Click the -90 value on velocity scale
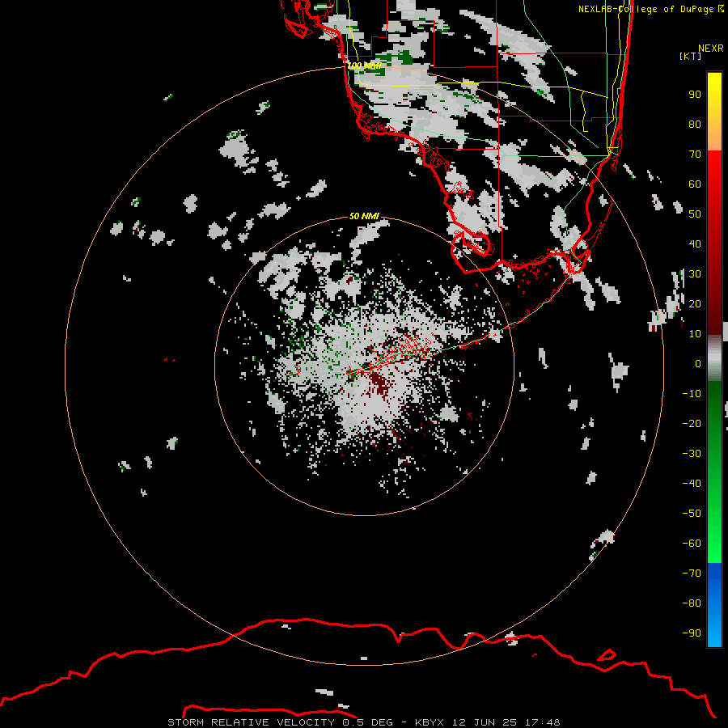Image resolution: width=728 pixels, height=728 pixels. coord(692,633)
